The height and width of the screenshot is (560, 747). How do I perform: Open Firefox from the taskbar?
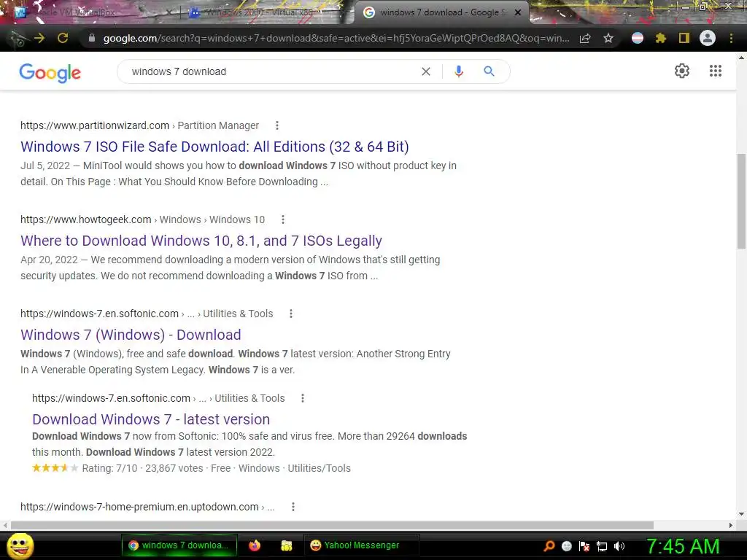pyautogui.click(x=255, y=545)
